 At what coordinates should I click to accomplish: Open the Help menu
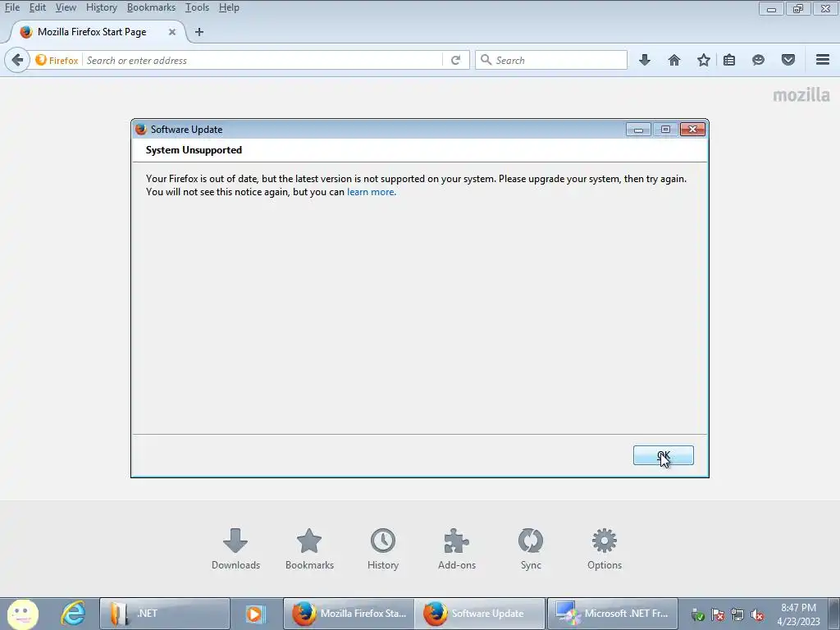(229, 7)
